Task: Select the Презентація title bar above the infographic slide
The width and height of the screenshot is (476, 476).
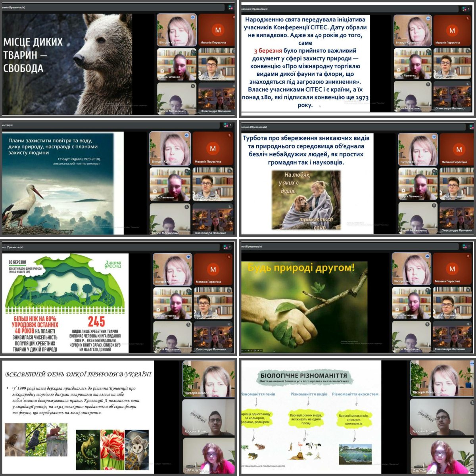Action: point(111,247)
